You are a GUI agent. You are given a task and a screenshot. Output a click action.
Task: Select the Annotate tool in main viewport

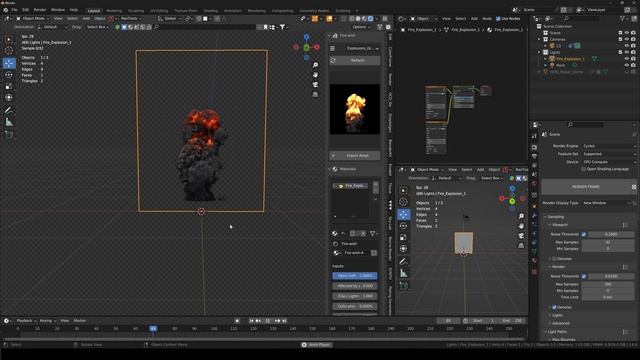[9, 110]
